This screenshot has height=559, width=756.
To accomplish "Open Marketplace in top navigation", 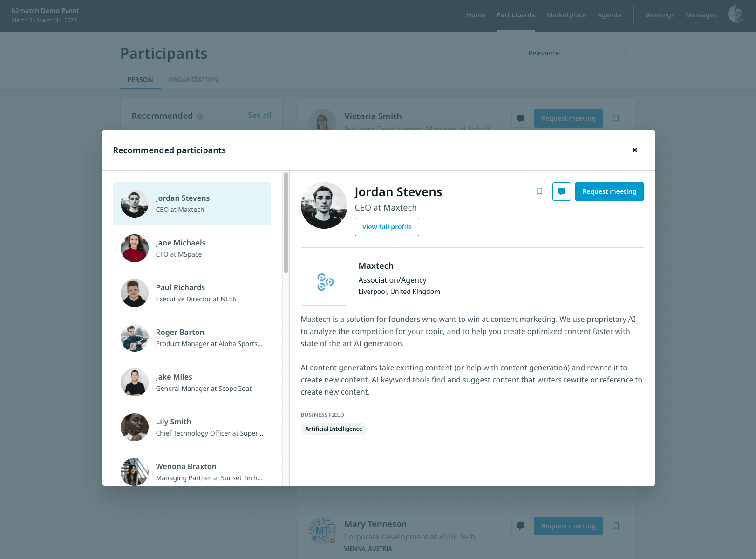I will tap(566, 15).
